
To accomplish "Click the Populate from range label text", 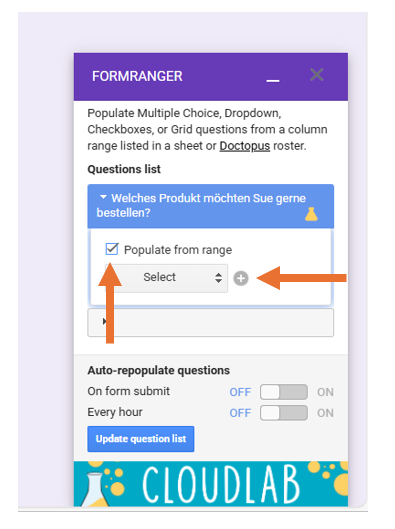I will tap(178, 250).
